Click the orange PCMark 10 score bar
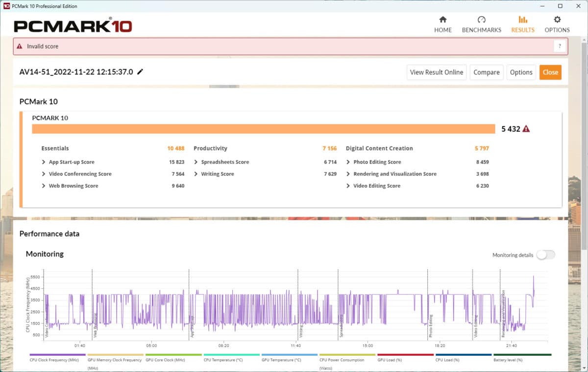 coord(264,129)
